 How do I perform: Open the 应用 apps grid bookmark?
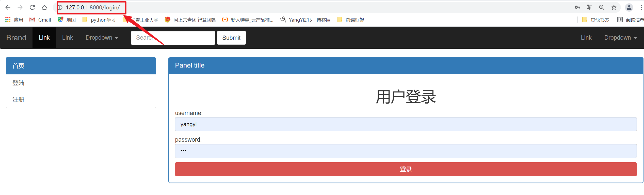click(x=14, y=20)
